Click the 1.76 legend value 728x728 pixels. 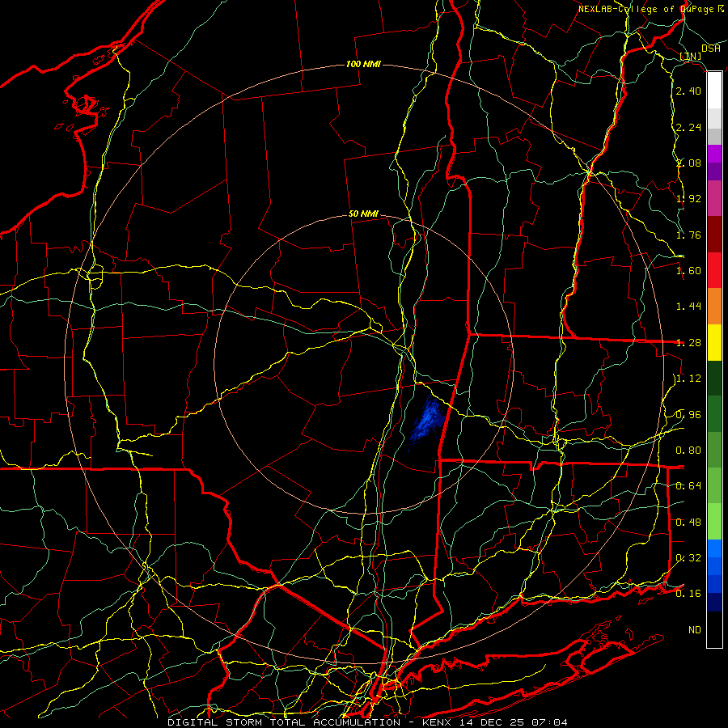[x=688, y=235]
